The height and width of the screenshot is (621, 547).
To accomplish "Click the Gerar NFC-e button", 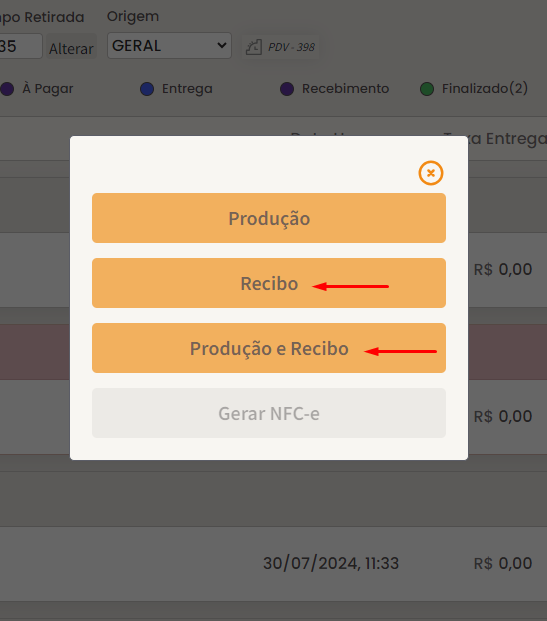I will [x=269, y=413].
